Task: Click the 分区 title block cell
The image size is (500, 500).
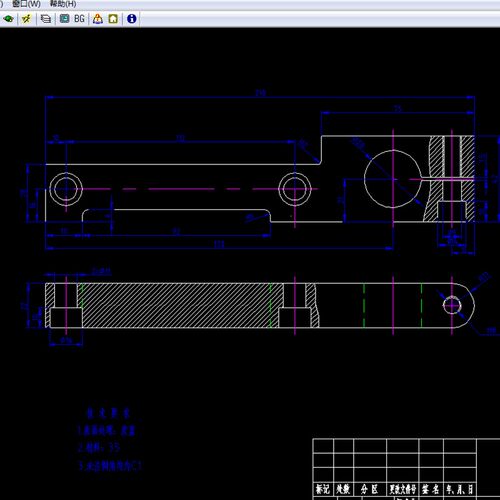Action: (370, 489)
